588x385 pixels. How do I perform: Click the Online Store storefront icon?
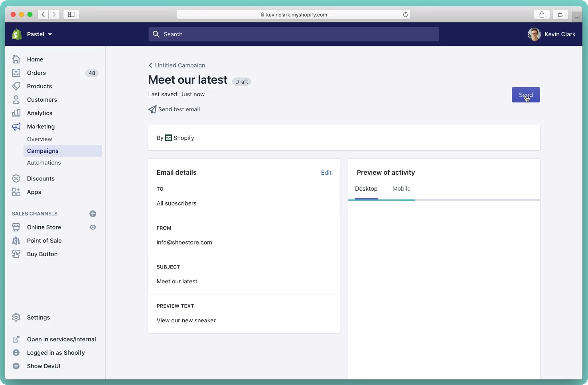click(16, 227)
